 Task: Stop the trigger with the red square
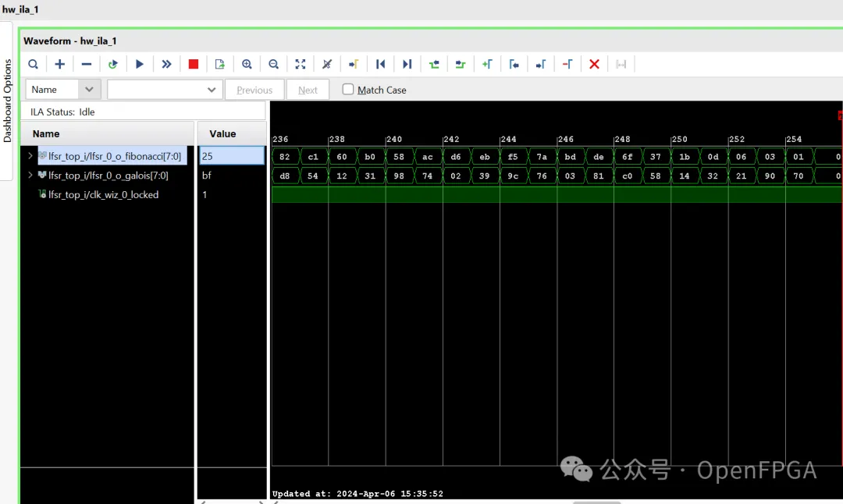194,64
